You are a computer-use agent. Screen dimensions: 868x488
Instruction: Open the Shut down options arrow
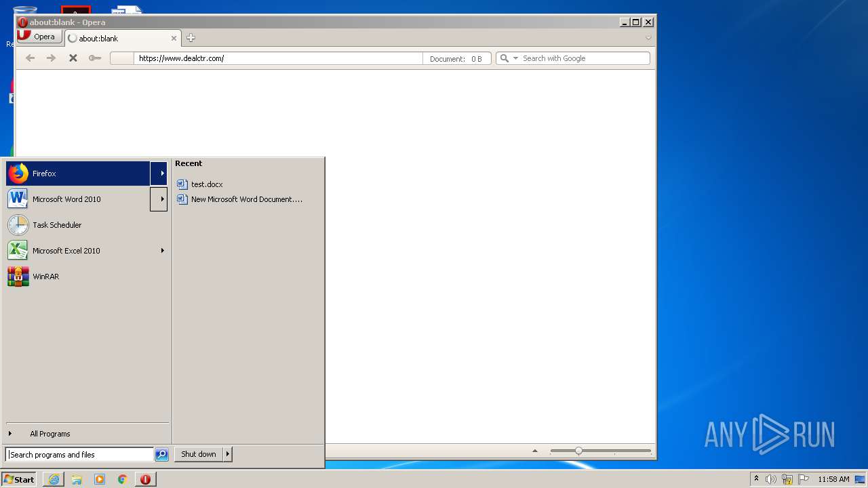228,454
